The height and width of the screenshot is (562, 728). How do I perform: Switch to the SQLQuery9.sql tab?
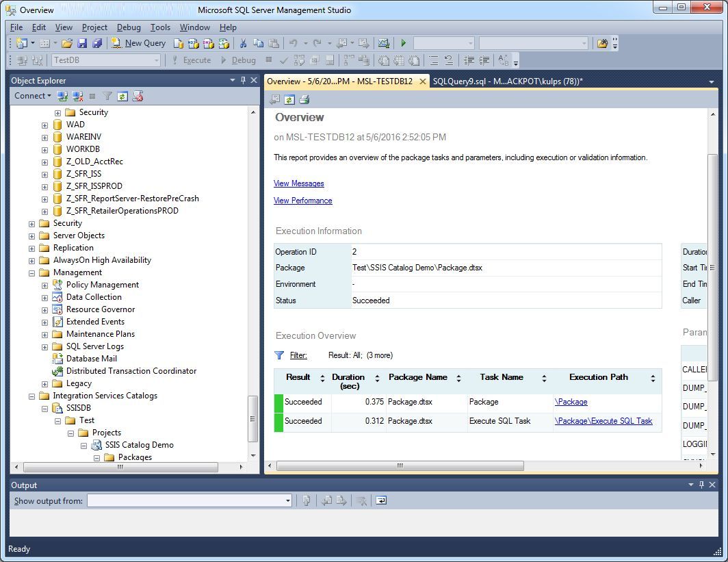pos(507,81)
